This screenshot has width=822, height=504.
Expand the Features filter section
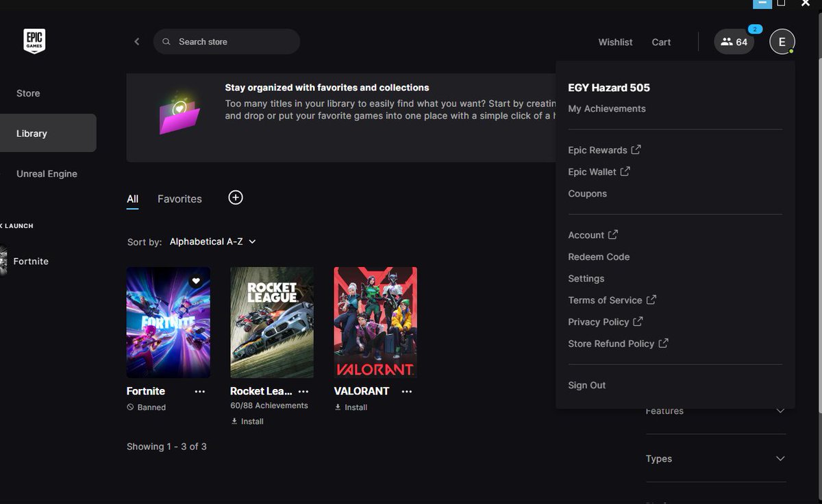(x=716, y=411)
